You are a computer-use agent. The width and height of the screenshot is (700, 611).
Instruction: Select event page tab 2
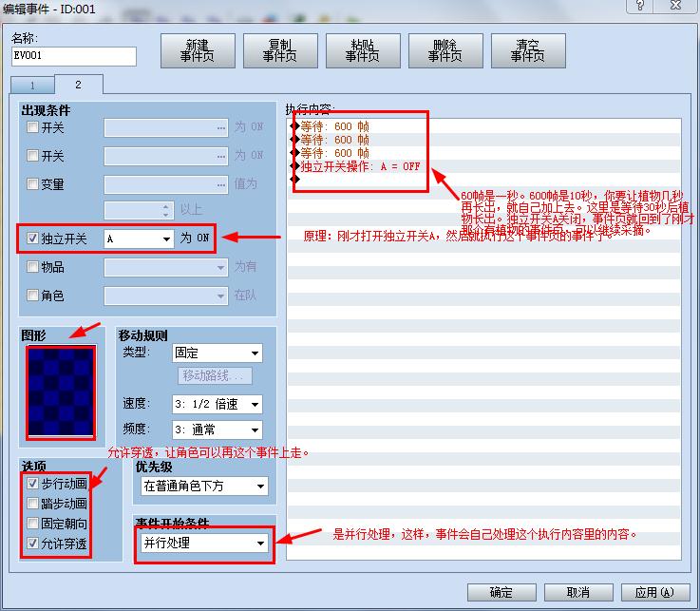coord(79,85)
